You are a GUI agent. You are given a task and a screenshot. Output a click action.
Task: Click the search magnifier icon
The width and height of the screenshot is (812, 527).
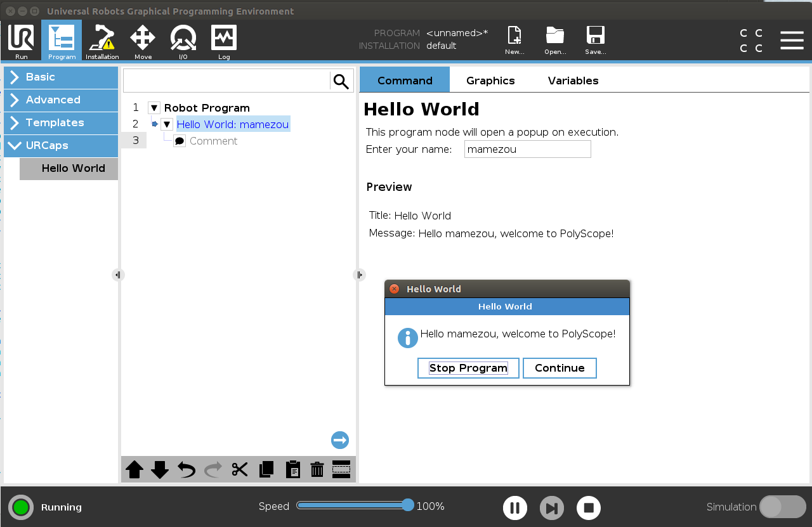pos(341,81)
